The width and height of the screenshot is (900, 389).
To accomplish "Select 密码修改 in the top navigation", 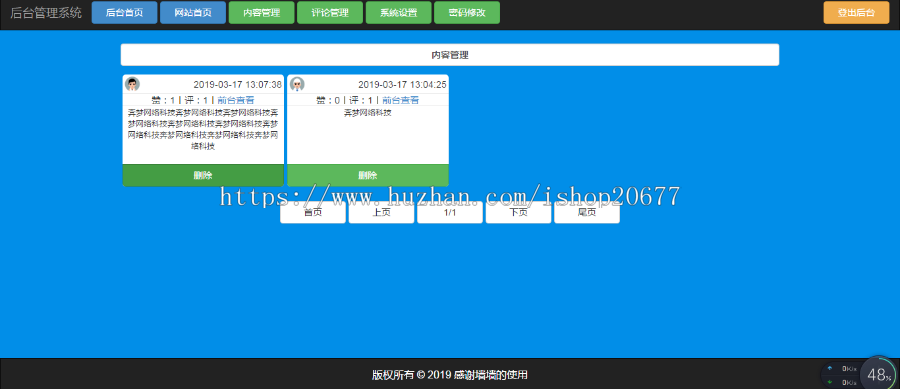I will pyautogui.click(x=467, y=13).
